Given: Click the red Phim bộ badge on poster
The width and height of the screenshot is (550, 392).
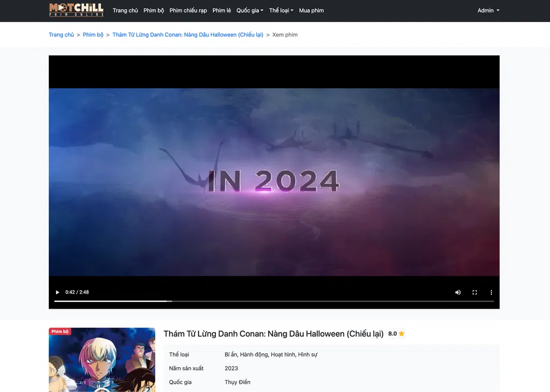Looking at the screenshot, I should 60,331.
